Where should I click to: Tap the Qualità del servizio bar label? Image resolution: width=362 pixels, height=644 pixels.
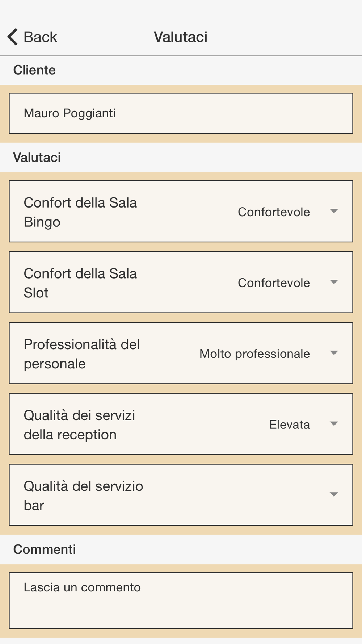pyautogui.click(x=83, y=495)
